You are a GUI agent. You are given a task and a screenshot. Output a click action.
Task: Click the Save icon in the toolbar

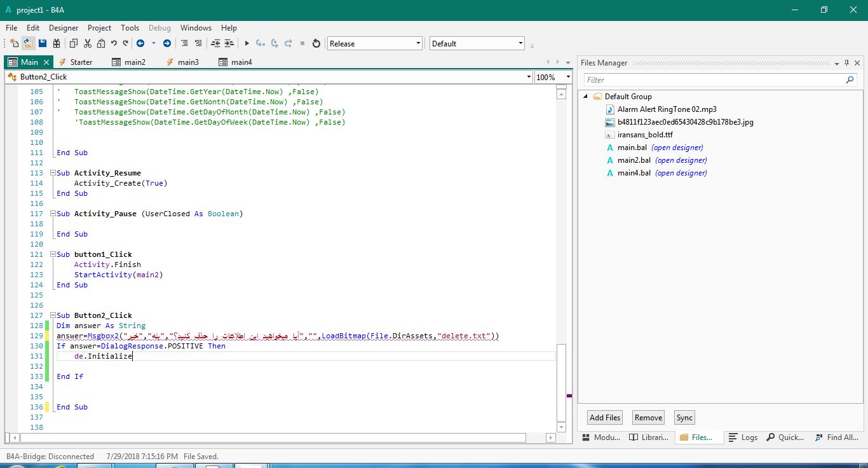point(43,43)
